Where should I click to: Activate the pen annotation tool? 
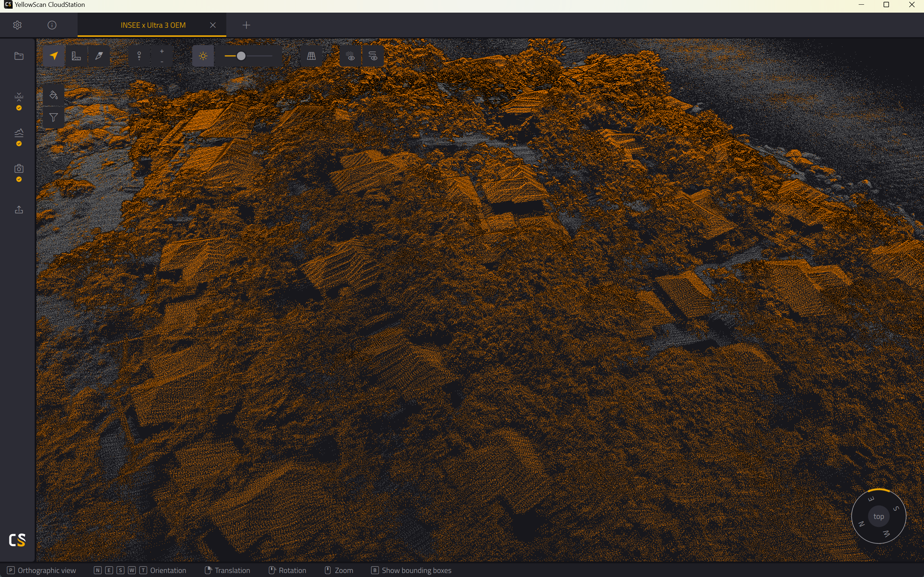tap(99, 56)
